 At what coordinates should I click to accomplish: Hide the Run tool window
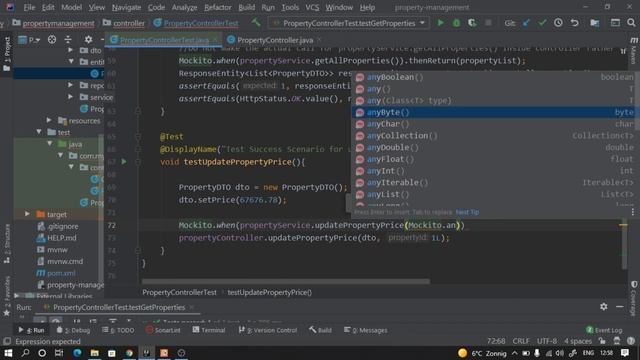620,307
